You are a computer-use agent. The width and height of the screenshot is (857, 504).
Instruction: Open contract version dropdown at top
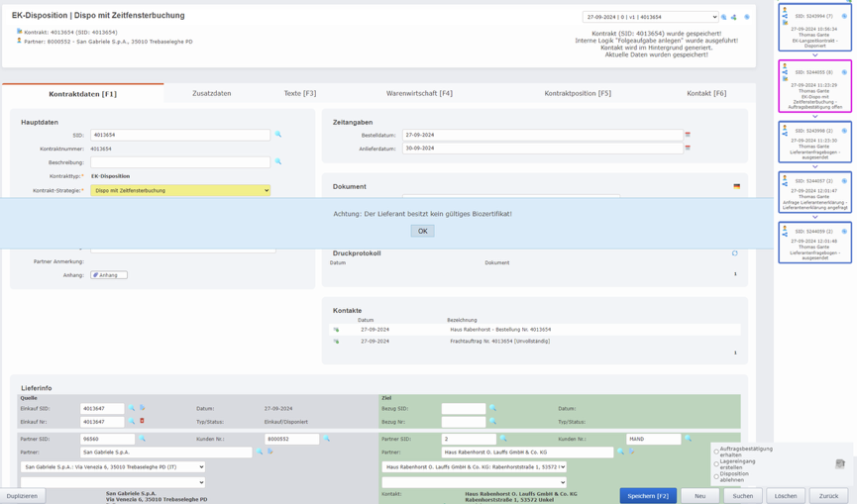click(x=650, y=17)
